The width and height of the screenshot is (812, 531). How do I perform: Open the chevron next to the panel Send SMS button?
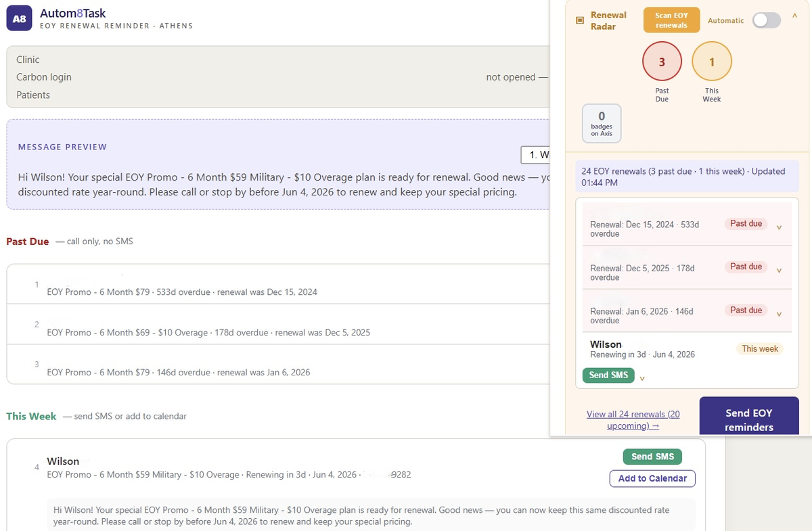pos(641,379)
